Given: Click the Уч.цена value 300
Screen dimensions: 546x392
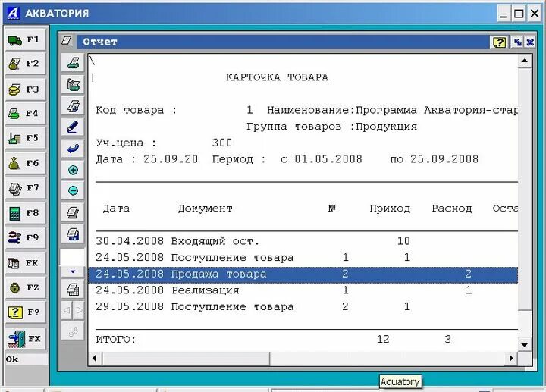Looking at the screenshot, I should pos(221,143).
